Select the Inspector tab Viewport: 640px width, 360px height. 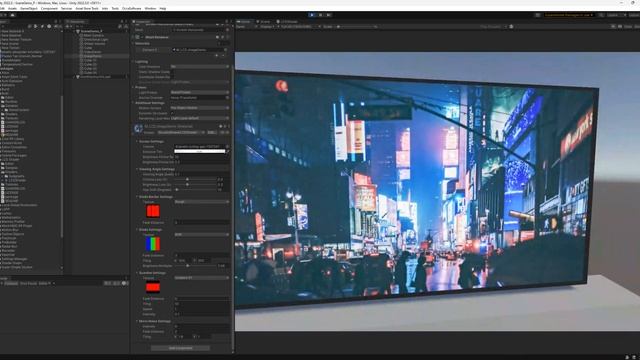point(142,22)
